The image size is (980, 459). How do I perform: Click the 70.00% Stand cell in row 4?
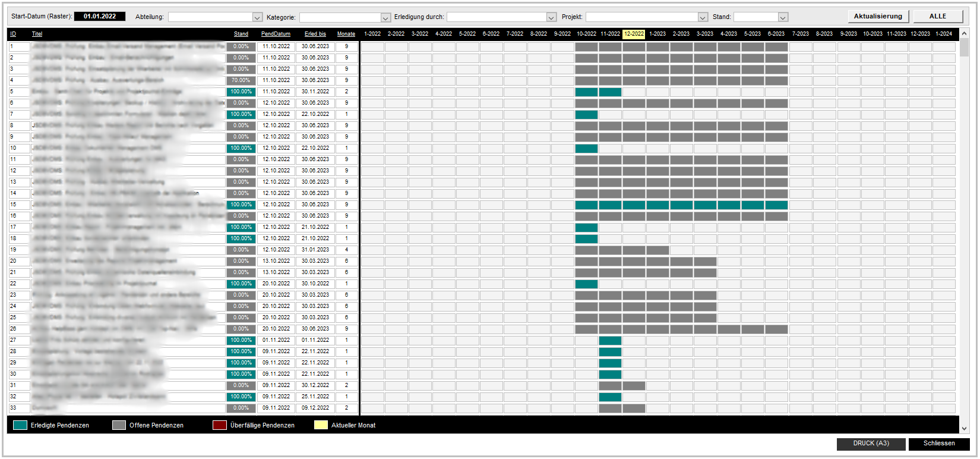pos(241,80)
